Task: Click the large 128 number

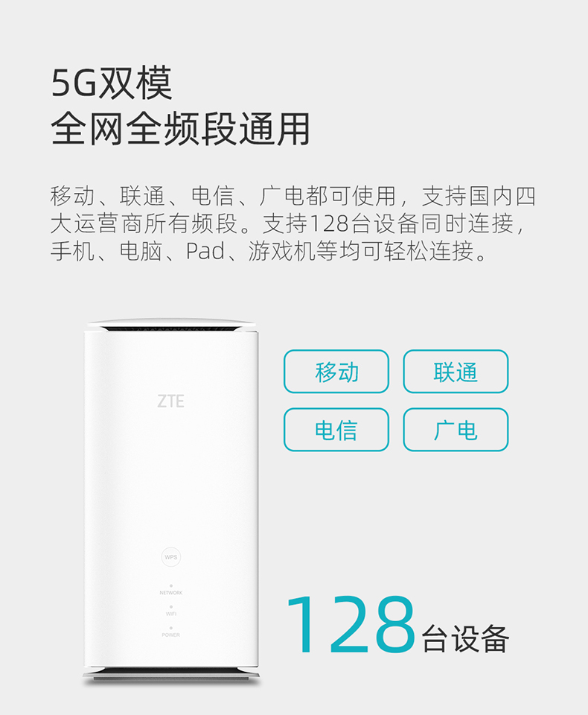Action: 350,624
